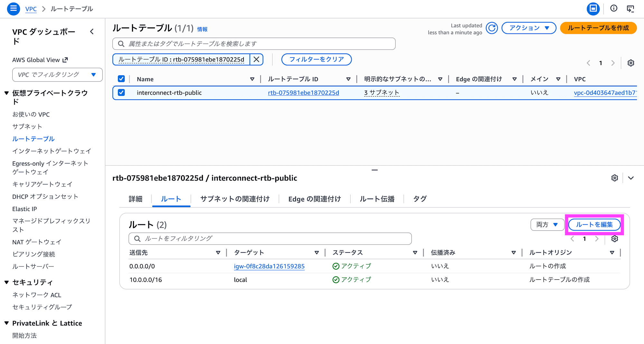Switch to the サブネットの関連付け tab

point(235,199)
